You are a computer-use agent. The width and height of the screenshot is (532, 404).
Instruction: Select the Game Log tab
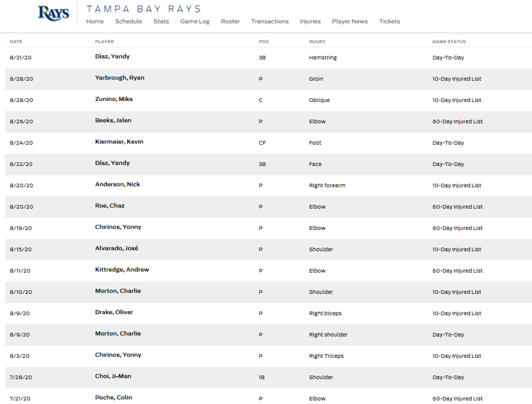[195, 21]
